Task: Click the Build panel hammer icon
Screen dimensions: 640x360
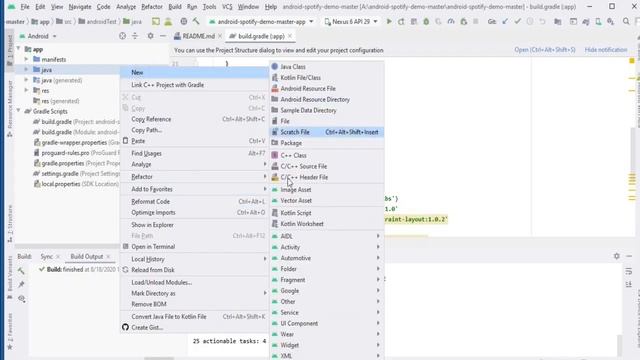Action: coord(21,271)
